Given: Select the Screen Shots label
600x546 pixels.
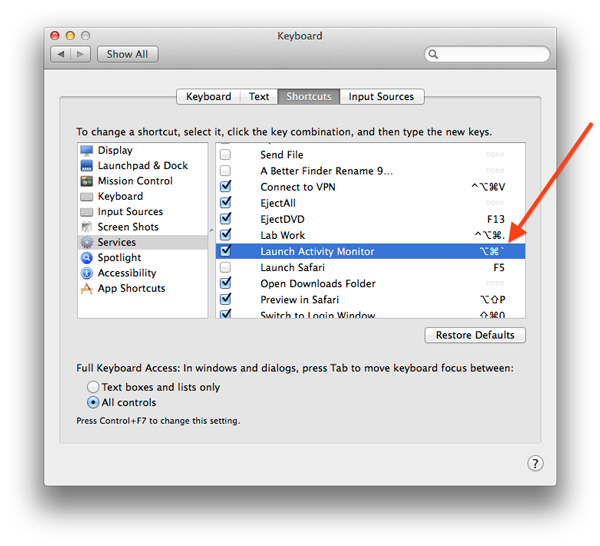Looking at the screenshot, I should [128, 227].
